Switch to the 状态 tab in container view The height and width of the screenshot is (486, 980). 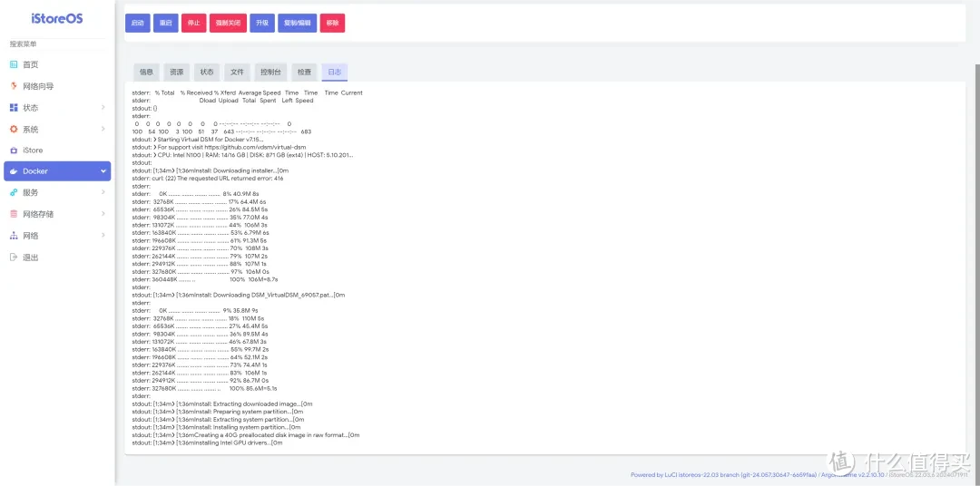coord(207,72)
